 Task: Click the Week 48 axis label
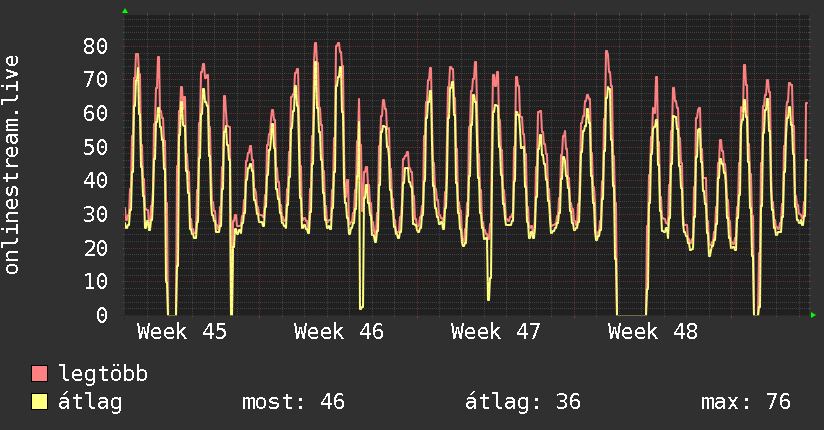(x=653, y=332)
